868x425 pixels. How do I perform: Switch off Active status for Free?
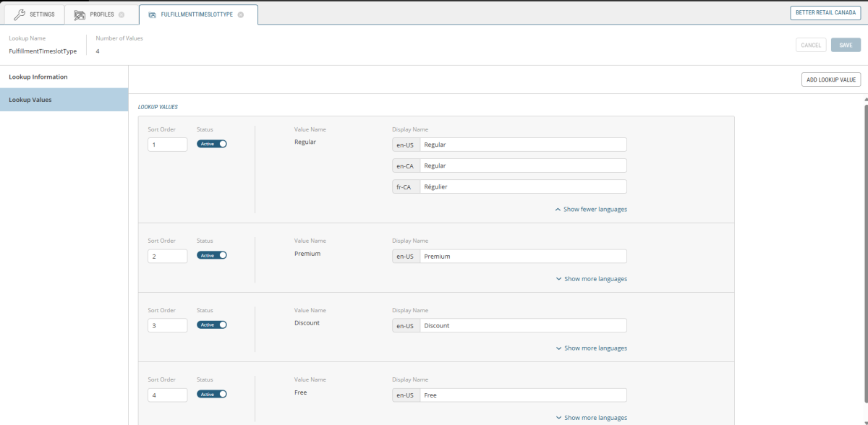click(212, 394)
